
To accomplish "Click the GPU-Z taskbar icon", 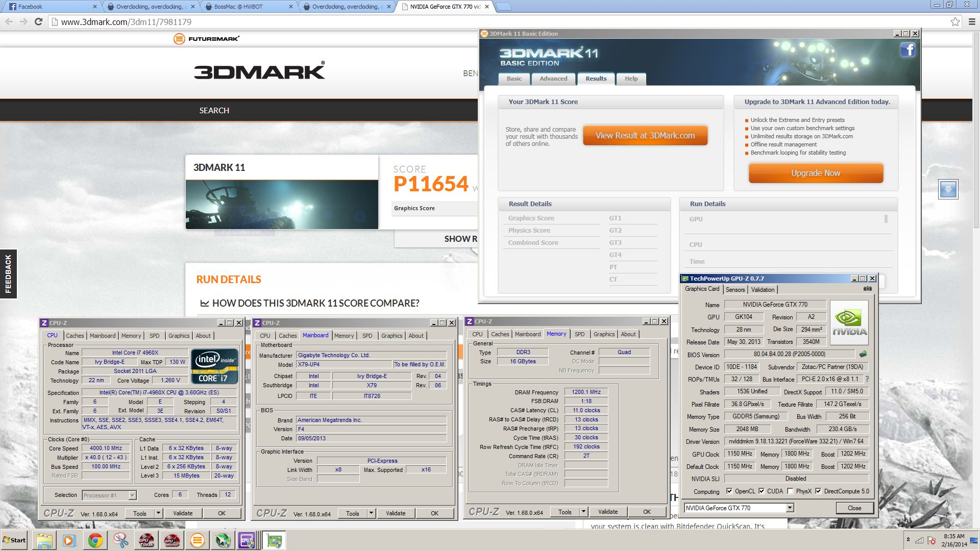I will [x=275, y=541].
